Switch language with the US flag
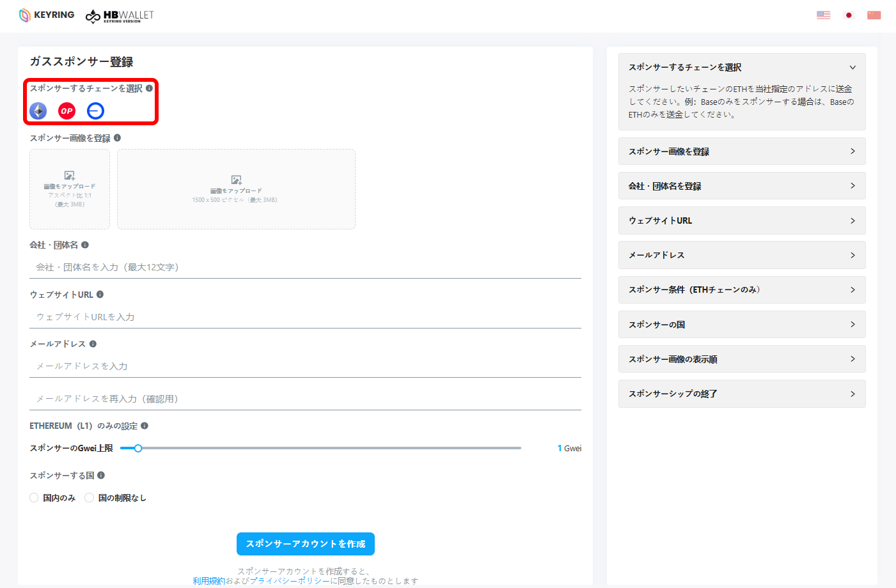 (x=823, y=15)
